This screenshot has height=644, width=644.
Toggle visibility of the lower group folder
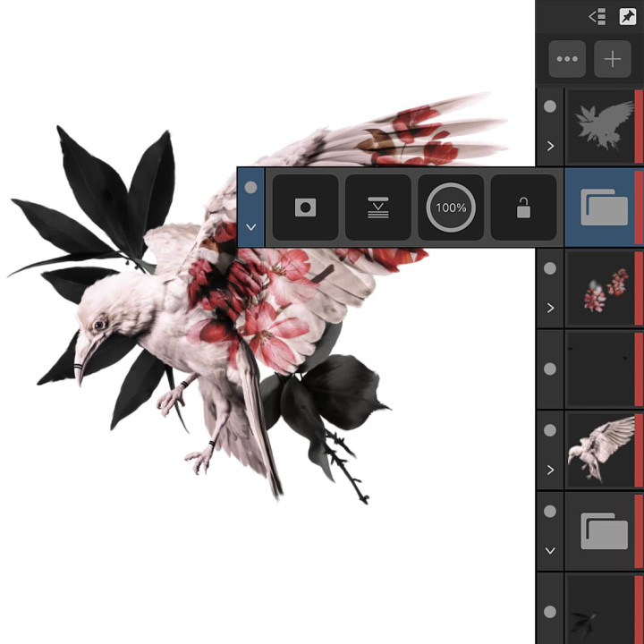click(550, 511)
